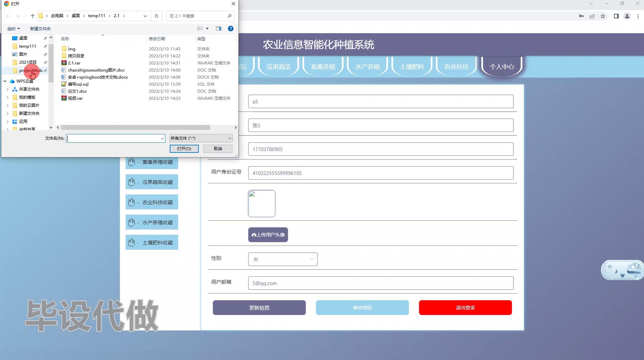Open the 水产养殖 navigation tab
644x360 pixels.
(x=367, y=66)
